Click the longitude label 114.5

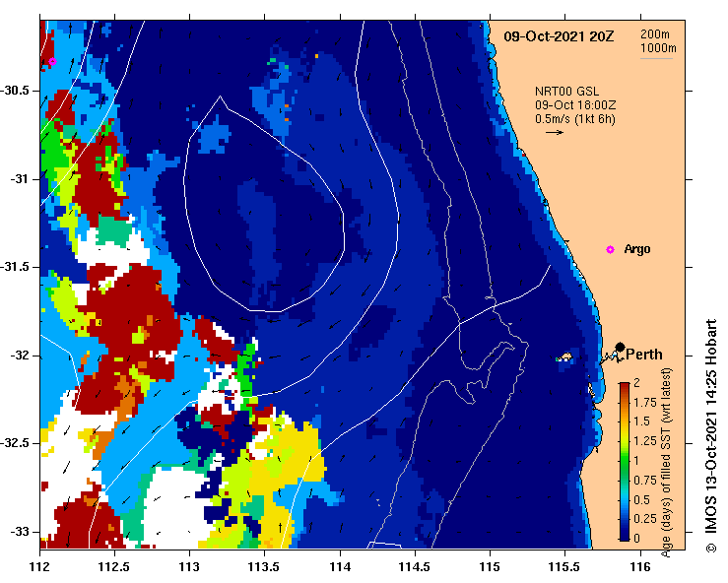coord(415,567)
